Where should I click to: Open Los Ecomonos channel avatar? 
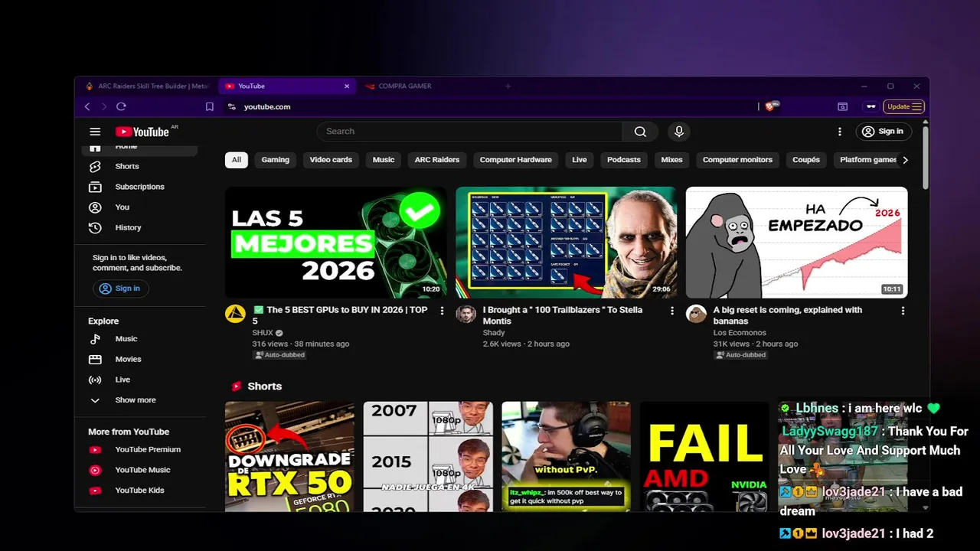pos(696,314)
